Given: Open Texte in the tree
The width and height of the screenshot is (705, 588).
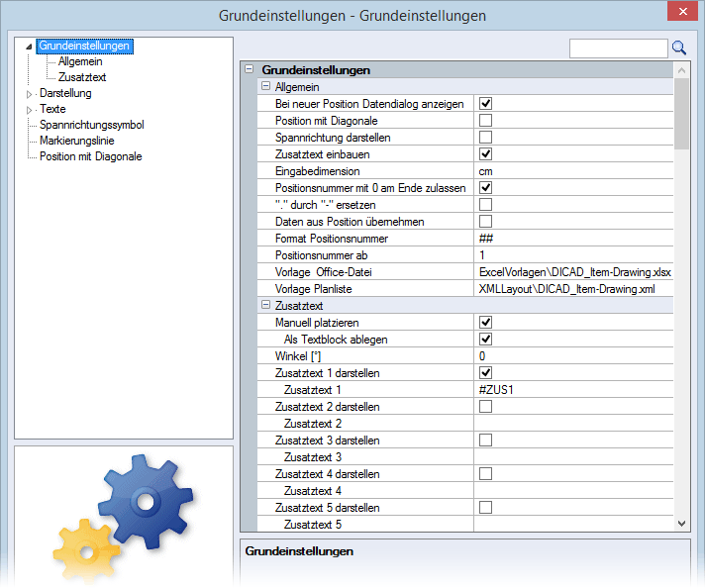Looking at the screenshot, I should tap(52, 109).
